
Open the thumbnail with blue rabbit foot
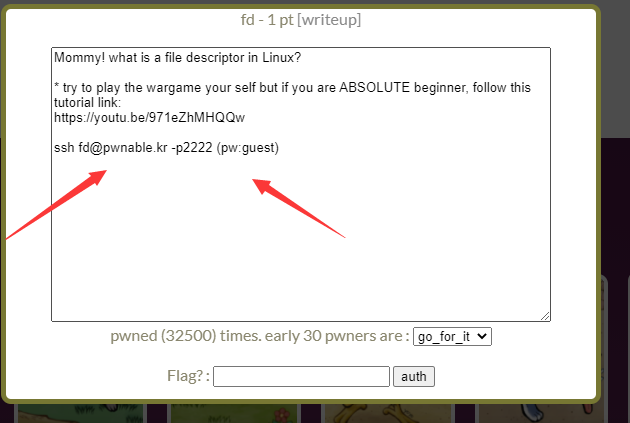[x=541, y=413]
